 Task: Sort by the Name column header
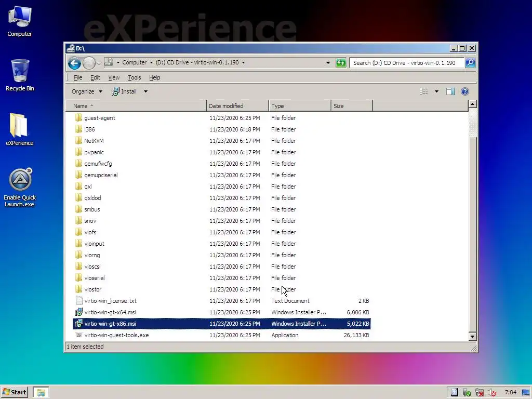(137, 106)
